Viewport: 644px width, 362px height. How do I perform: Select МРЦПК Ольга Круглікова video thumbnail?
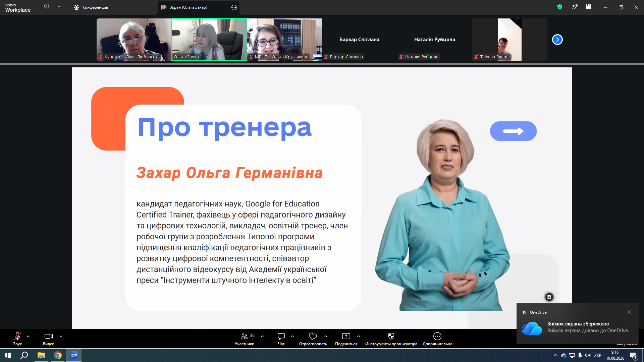[284, 40]
